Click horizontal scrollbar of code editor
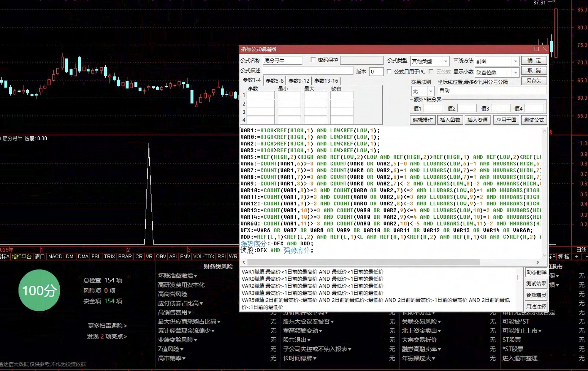This screenshot has height=371, width=588. click(x=363, y=262)
